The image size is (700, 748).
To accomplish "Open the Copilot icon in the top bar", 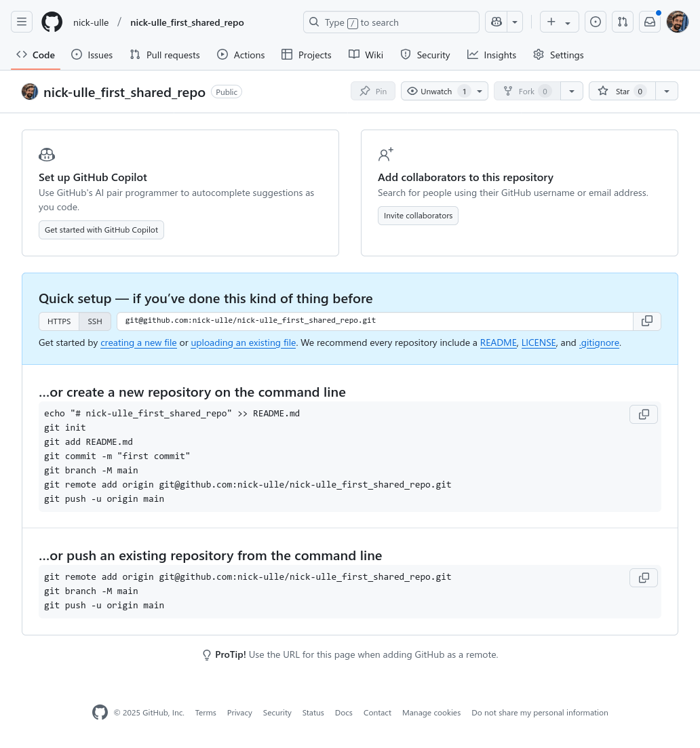I will (496, 22).
